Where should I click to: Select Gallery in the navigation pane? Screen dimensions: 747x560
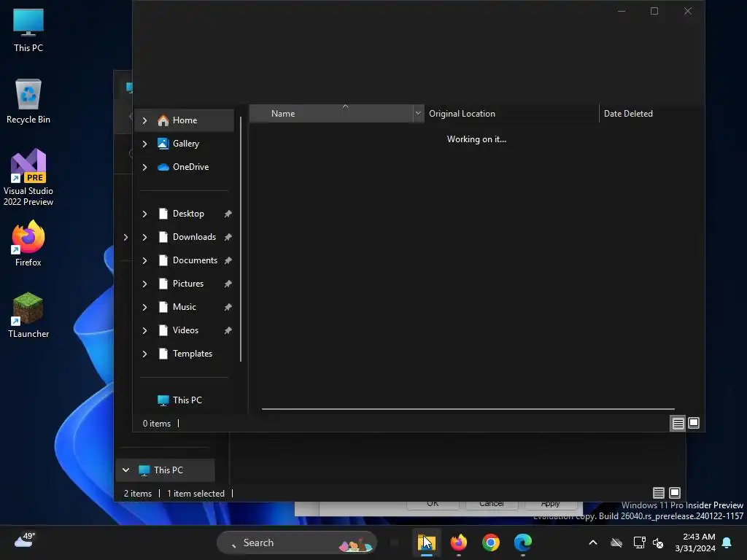click(185, 144)
